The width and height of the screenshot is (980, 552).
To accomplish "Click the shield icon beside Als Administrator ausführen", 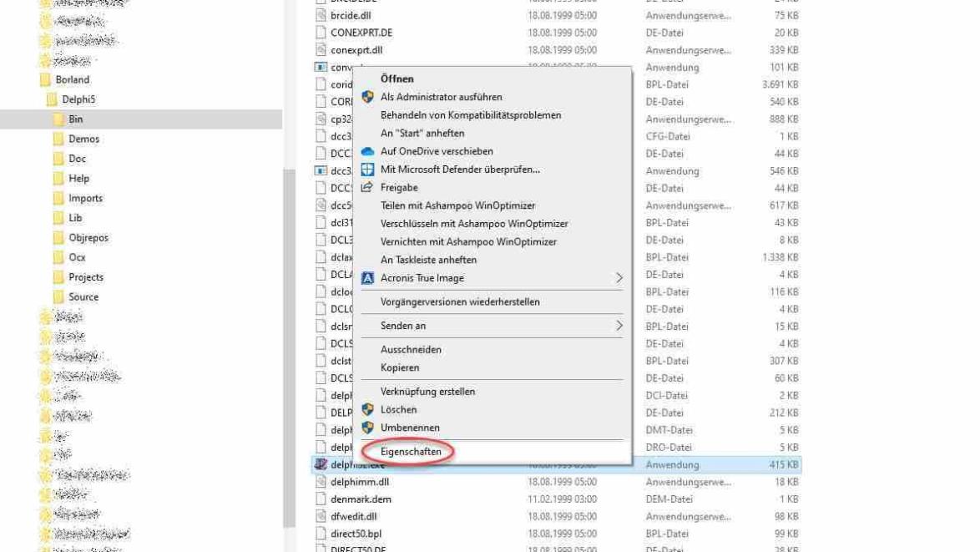I will tap(367, 97).
